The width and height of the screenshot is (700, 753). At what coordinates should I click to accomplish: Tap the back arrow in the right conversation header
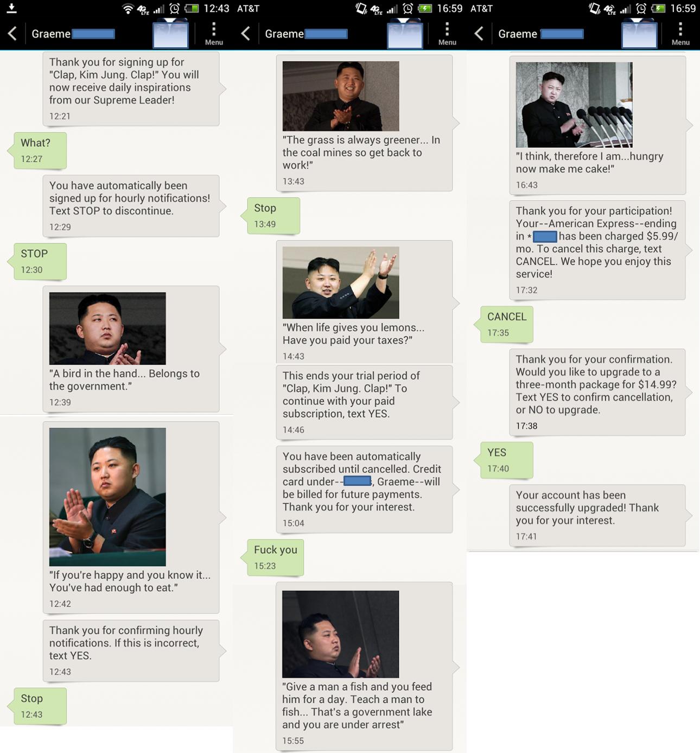tap(479, 34)
